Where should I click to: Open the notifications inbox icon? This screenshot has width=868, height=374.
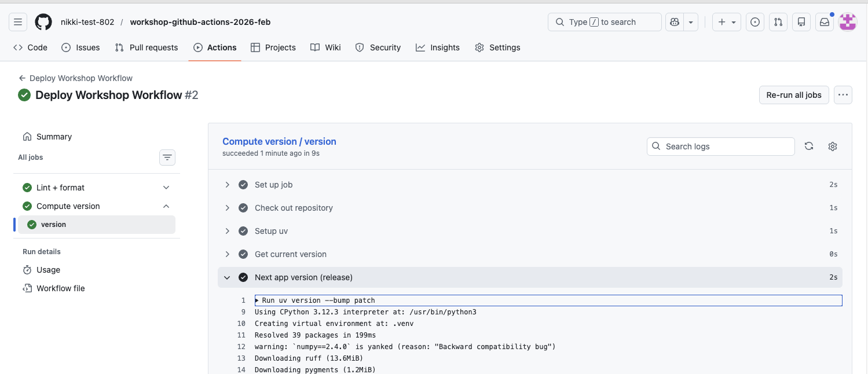[x=824, y=21]
